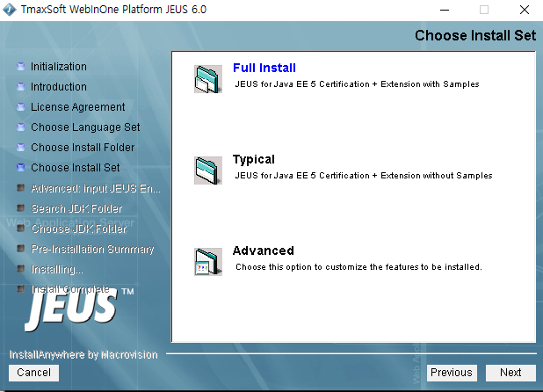Click the 'Advanced: input JEUS En...' step text
543x392 pixels.
click(96, 188)
